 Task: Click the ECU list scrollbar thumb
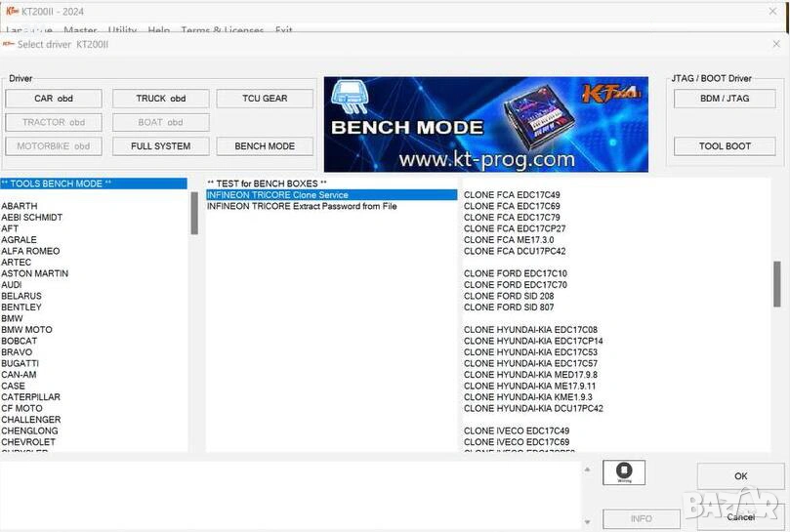click(x=777, y=284)
